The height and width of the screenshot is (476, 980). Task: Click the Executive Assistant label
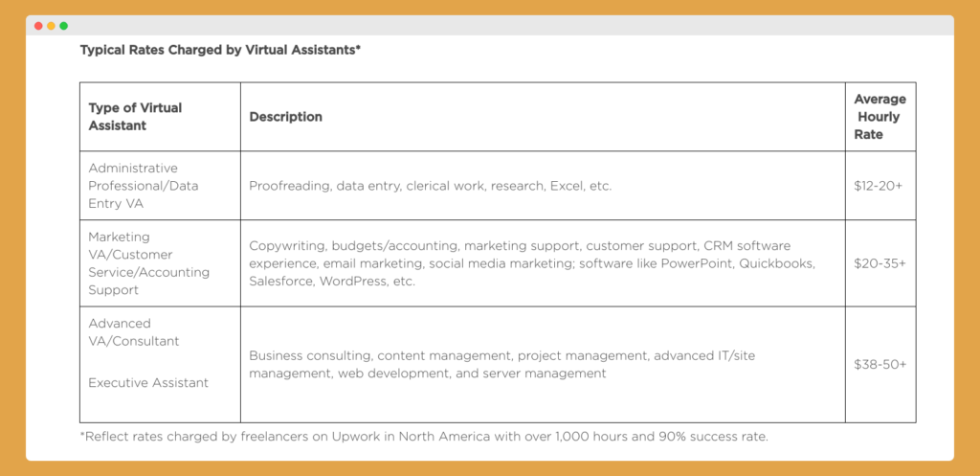click(x=148, y=383)
